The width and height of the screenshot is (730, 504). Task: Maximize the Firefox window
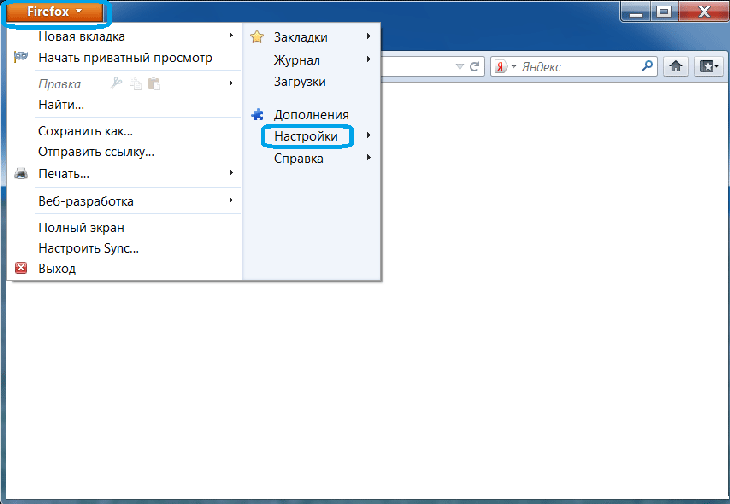pyautogui.click(x=664, y=12)
